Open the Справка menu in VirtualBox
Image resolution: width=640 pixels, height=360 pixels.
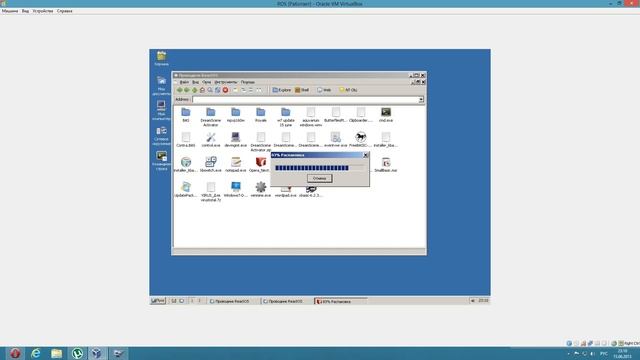64,11
